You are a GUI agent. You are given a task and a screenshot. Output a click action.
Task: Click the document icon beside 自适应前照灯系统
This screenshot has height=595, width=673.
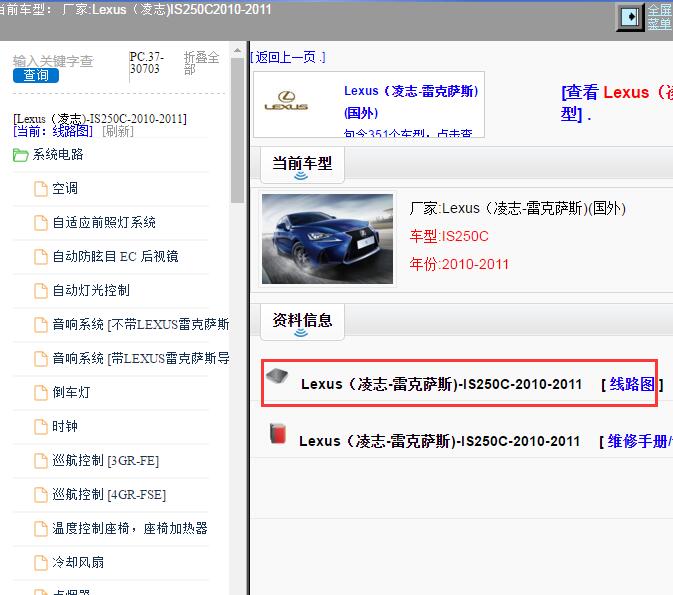(x=41, y=222)
